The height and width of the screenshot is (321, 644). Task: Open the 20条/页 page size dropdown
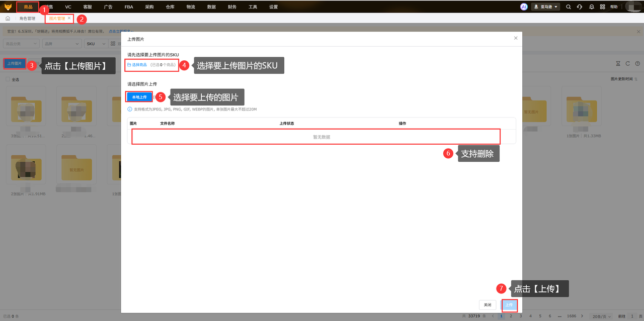point(602,316)
